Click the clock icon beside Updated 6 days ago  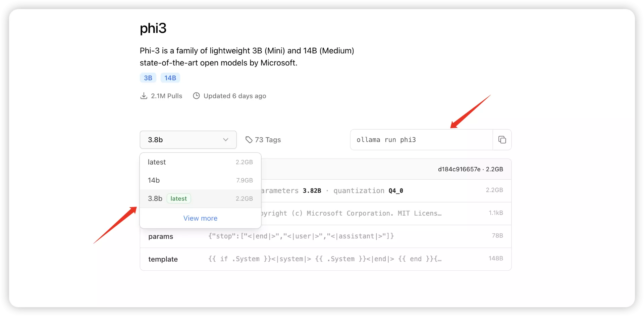coord(196,96)
